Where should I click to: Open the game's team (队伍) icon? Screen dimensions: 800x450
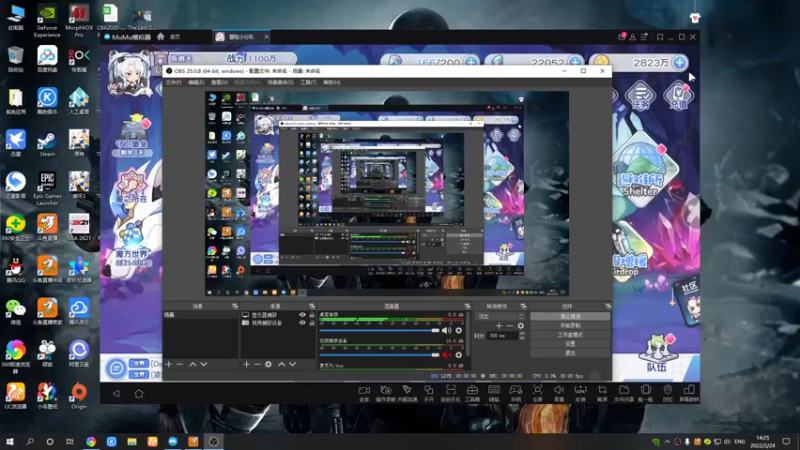656,354
